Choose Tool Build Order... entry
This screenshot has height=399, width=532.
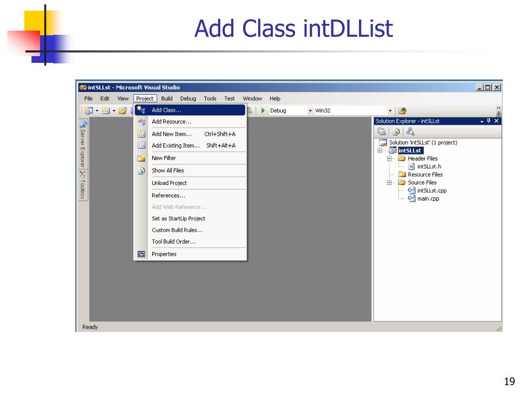point(190,242)
